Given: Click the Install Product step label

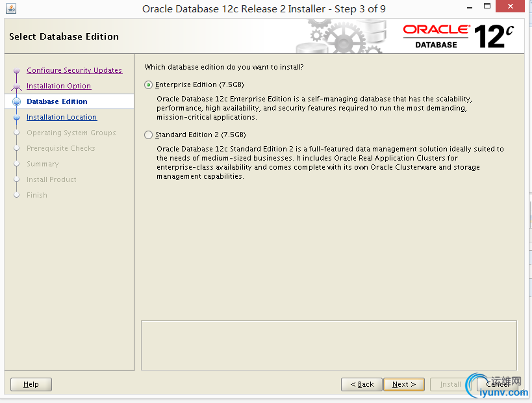Looking at the screenshot, I should [51, 179].
